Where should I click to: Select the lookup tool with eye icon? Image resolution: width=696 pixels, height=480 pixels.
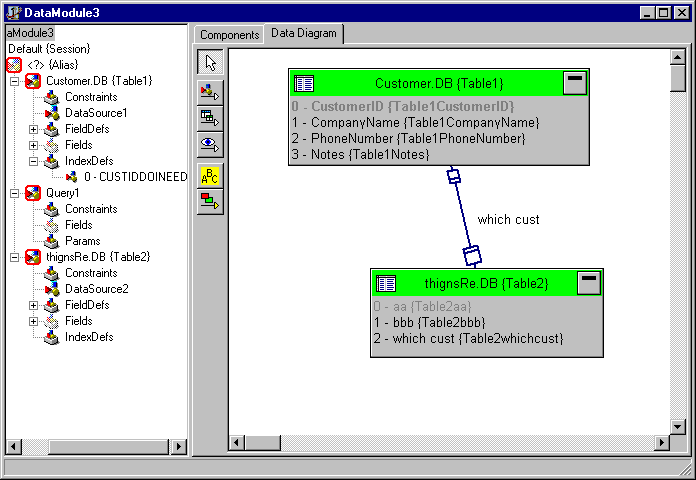[210, 144]
